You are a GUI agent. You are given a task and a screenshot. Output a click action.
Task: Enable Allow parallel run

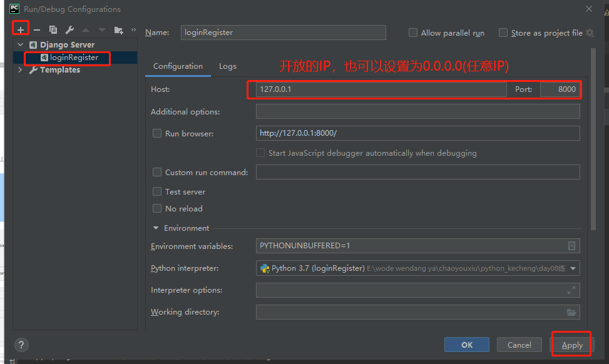coord(413,33)
